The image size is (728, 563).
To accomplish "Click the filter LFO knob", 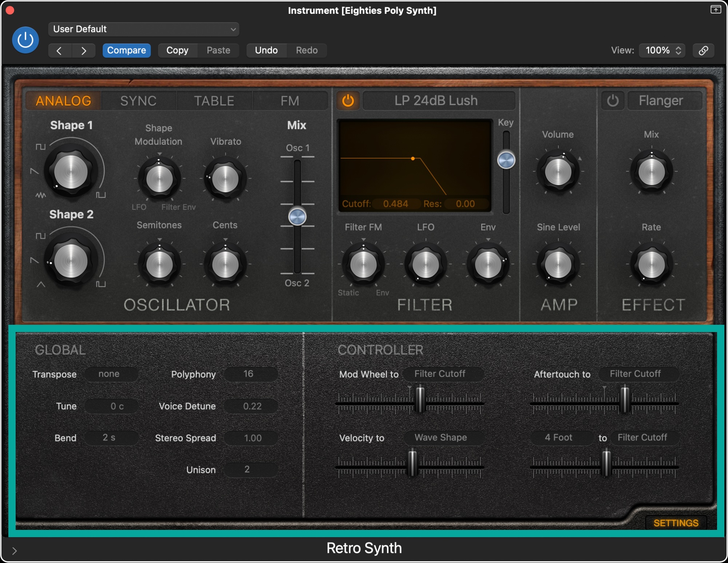I will click(426, 264).
